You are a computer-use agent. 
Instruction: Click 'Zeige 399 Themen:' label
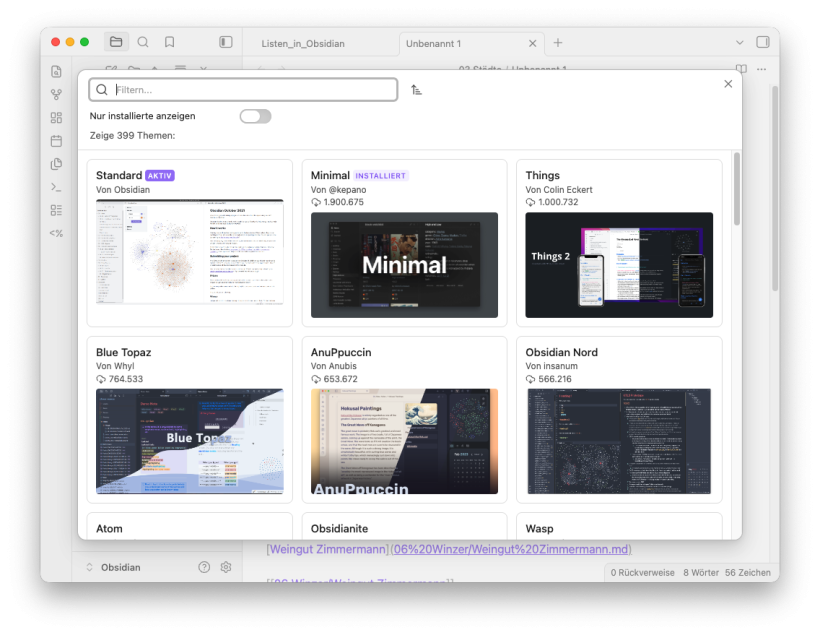pyautogui.click(x=132, y=135)
